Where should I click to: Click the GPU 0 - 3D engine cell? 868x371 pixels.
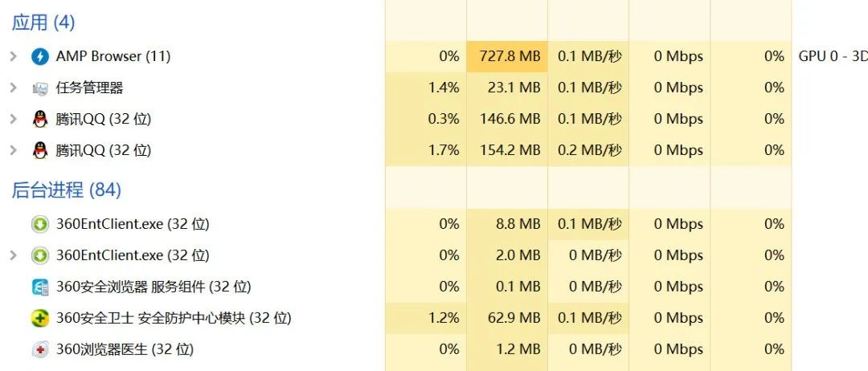[x=829, y=56]
